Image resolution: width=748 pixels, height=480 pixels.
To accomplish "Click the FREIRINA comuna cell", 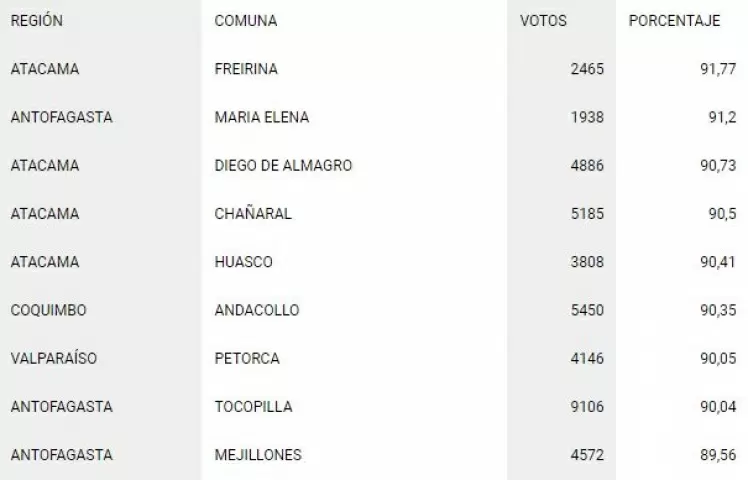I will 246,69.
